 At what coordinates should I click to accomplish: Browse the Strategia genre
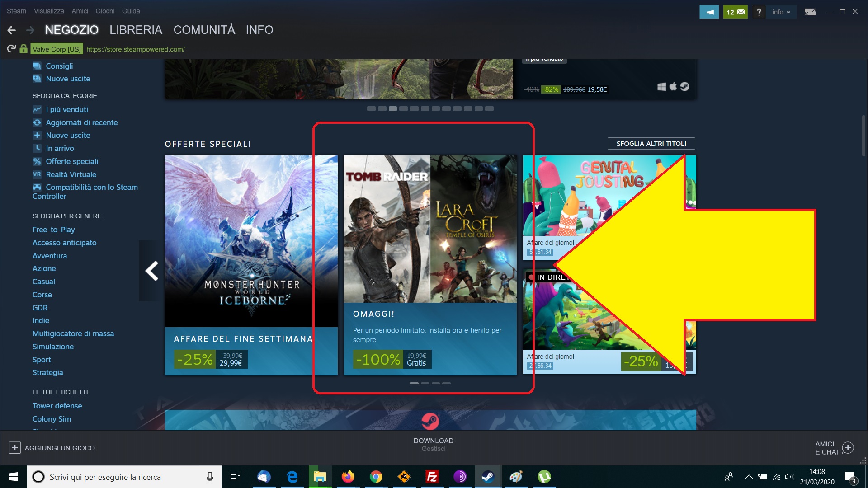point(48,372)
